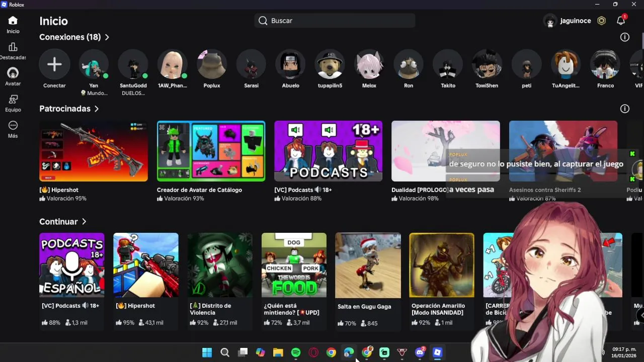Click the Patrocinadas heading text
This screenshot has height=362, width=644.
click(x=65, y=109)
